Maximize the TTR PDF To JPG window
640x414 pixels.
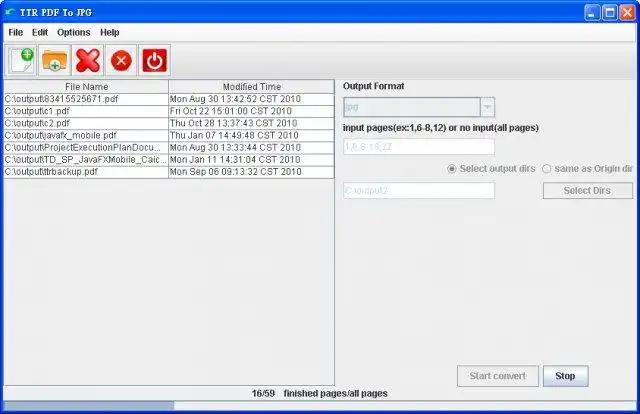610,13
